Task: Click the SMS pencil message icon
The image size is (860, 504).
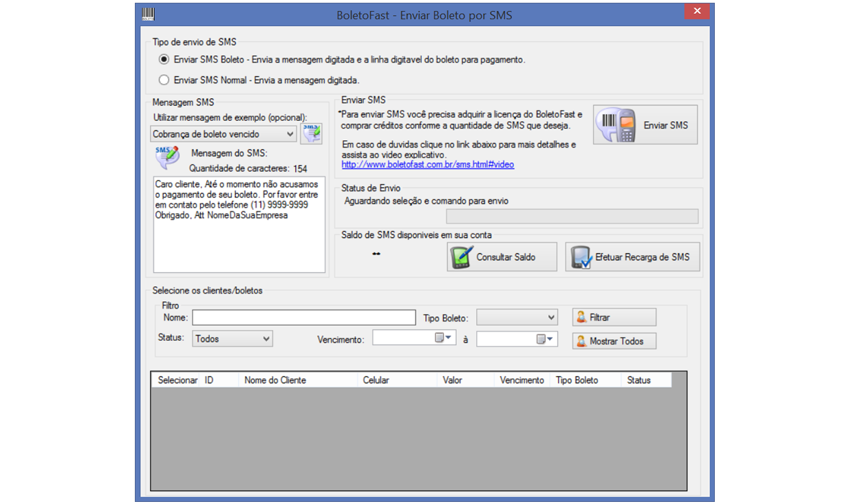Action: pyautogui.click(x=167, y=157)
